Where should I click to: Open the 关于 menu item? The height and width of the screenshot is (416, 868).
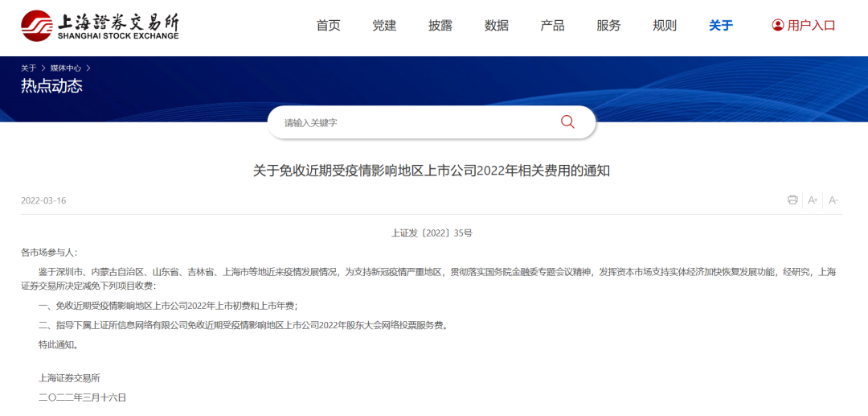click(x=721, y=25)
